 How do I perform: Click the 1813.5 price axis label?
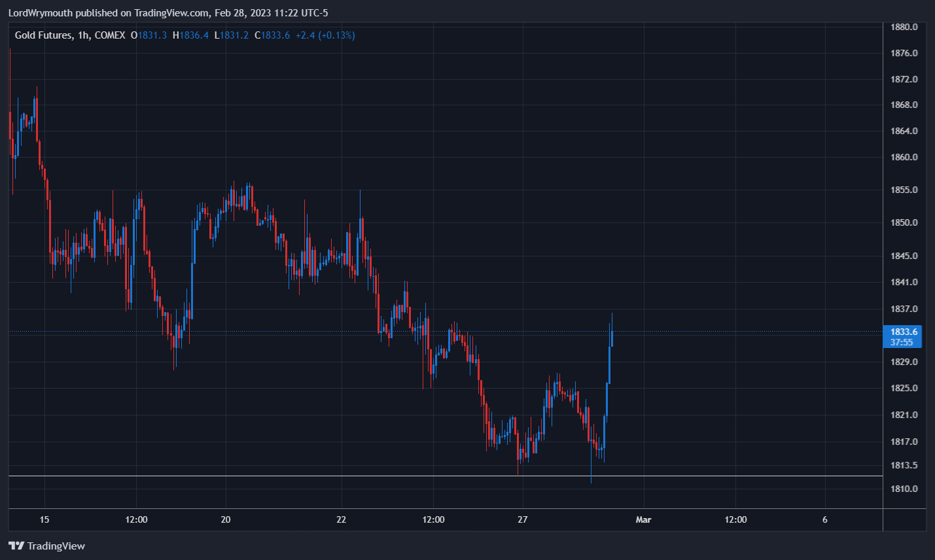click(x=904, y=465)
